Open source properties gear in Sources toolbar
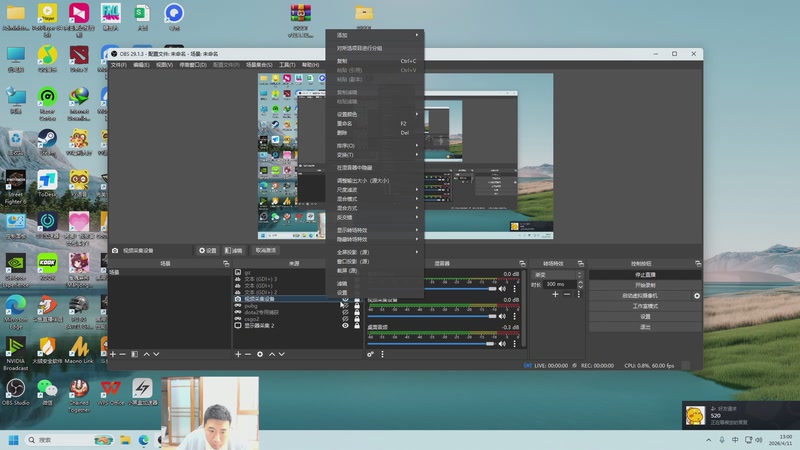800x450 pixels. click(260, 354)
